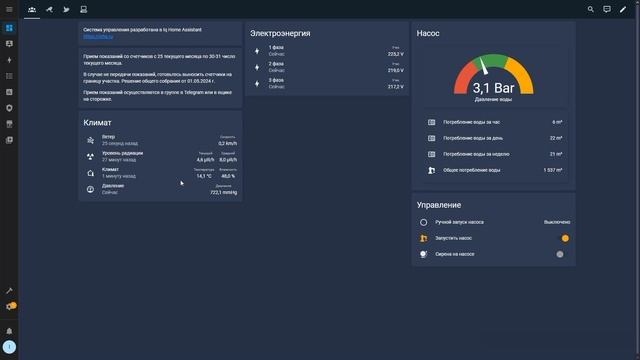Open the user profile avatar
The width and height of the screenshot is (640, 360).
[9, 347]
